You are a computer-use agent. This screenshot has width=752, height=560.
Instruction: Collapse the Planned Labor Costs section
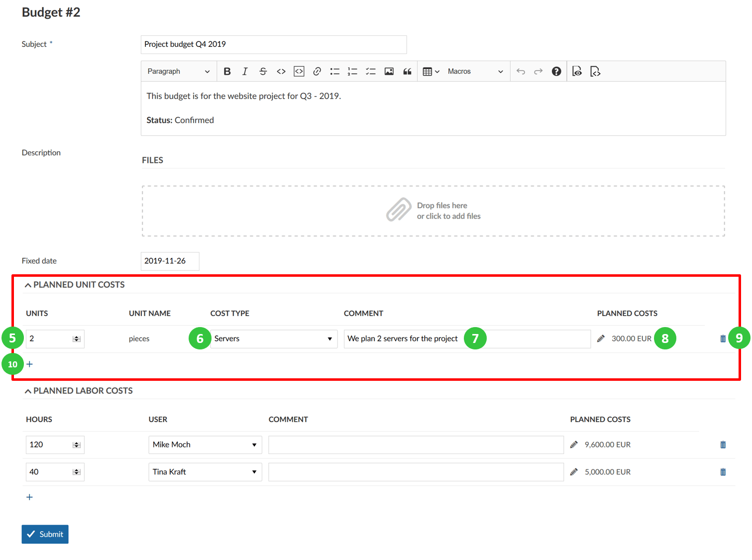click(x=28, y=391)
